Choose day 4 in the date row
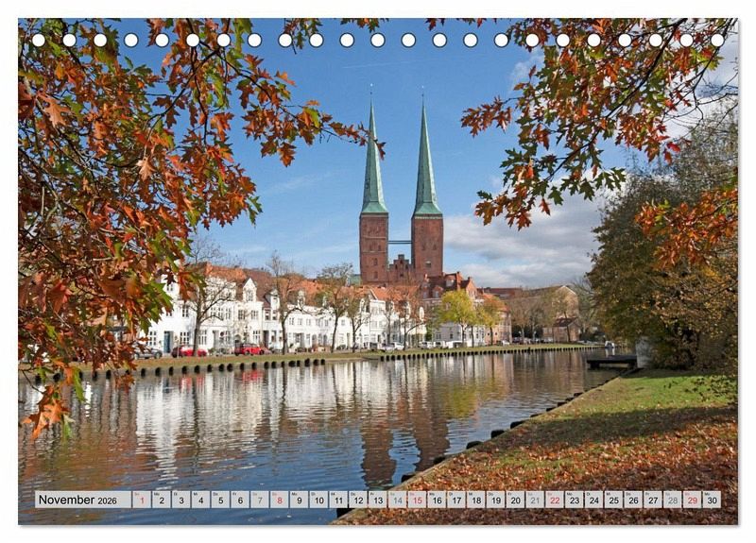This screenshot has width=756, height=543. [x=200, y=500]
